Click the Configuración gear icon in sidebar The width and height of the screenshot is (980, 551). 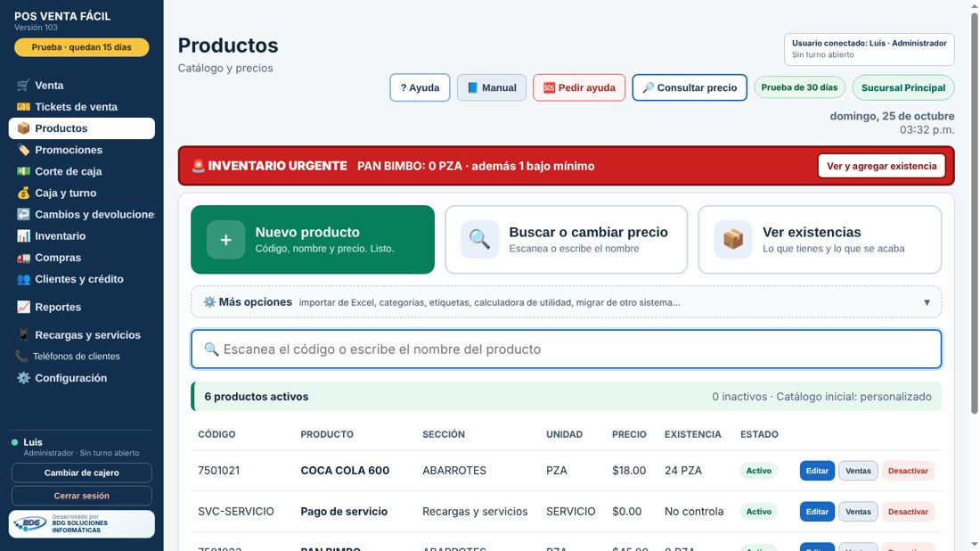(x=23, y=378)
